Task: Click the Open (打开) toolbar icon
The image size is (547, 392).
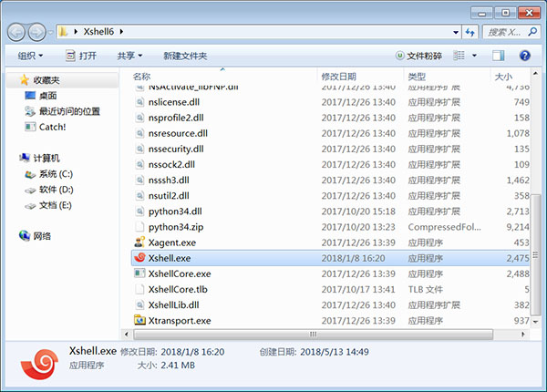Action: [70, 56]
